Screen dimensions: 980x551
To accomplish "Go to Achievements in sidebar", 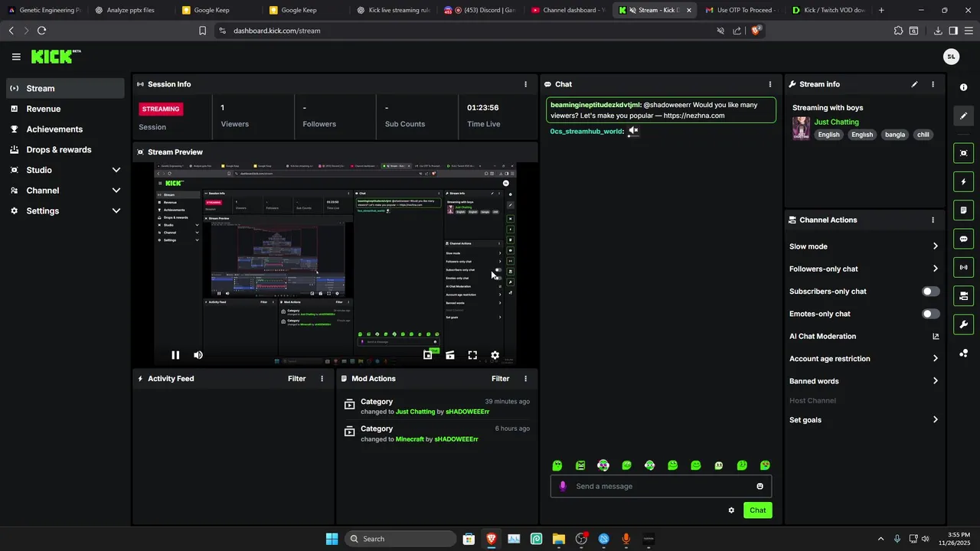I will 65,129.
